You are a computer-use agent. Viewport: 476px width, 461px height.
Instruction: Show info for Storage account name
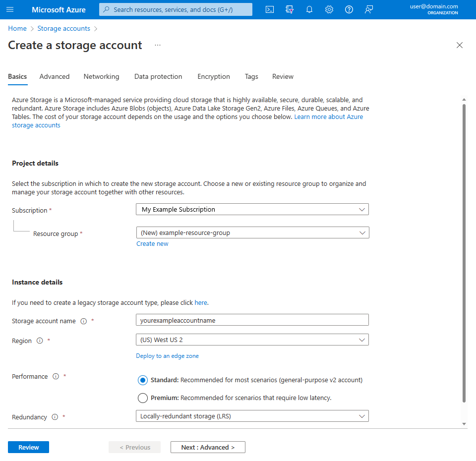[83, 321]
